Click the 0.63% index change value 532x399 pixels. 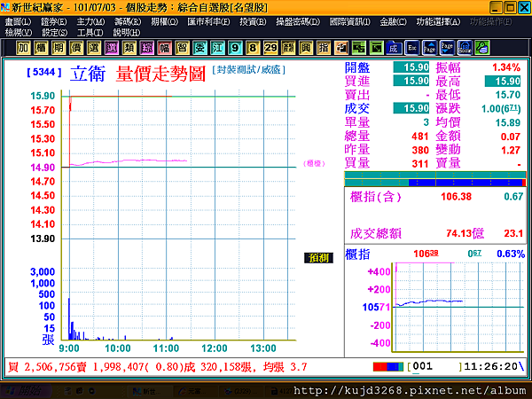511,254
